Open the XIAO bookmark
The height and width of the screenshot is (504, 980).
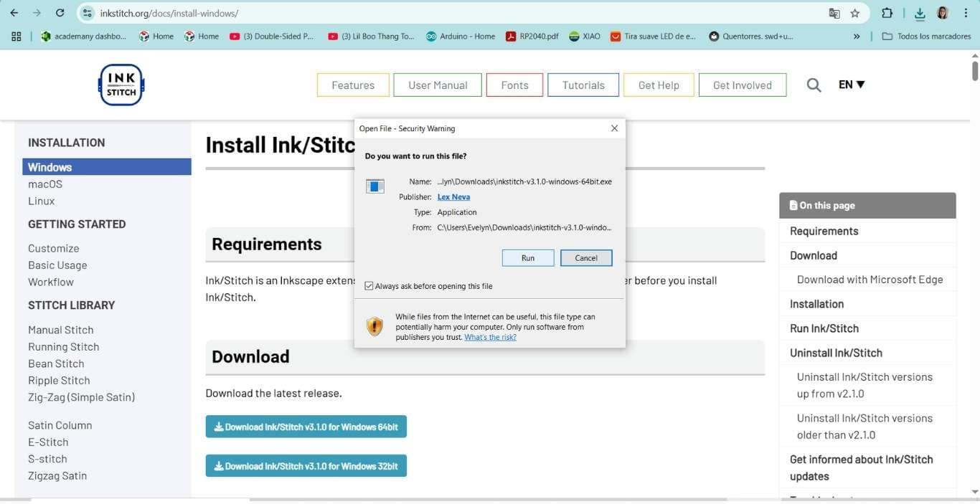click(584, 36)
